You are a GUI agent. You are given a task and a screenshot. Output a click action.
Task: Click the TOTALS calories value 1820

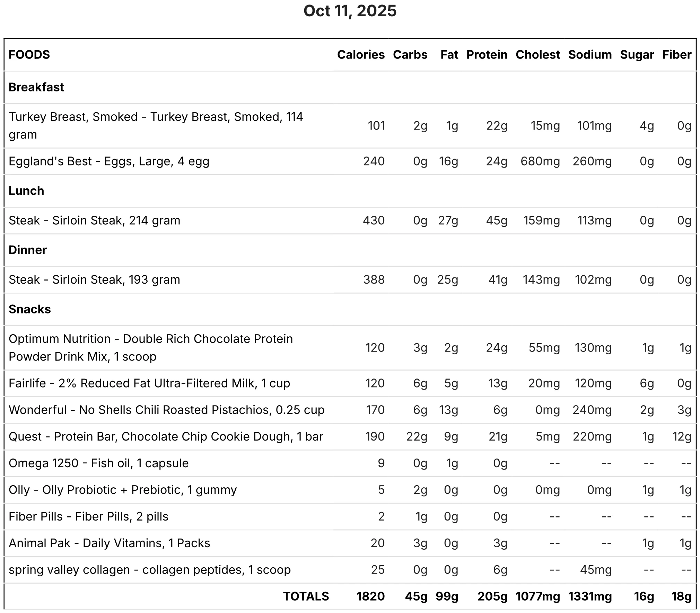click(371, 596)
